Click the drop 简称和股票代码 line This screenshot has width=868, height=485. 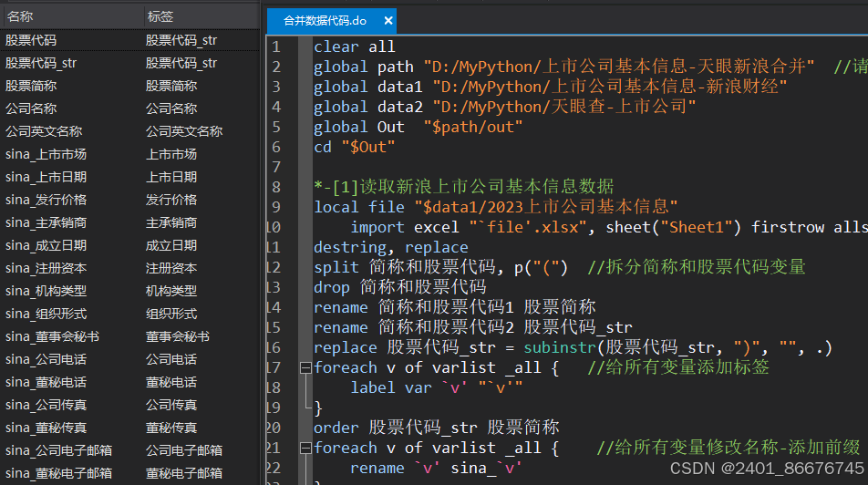pyautogui.click(x=399, y=287)
